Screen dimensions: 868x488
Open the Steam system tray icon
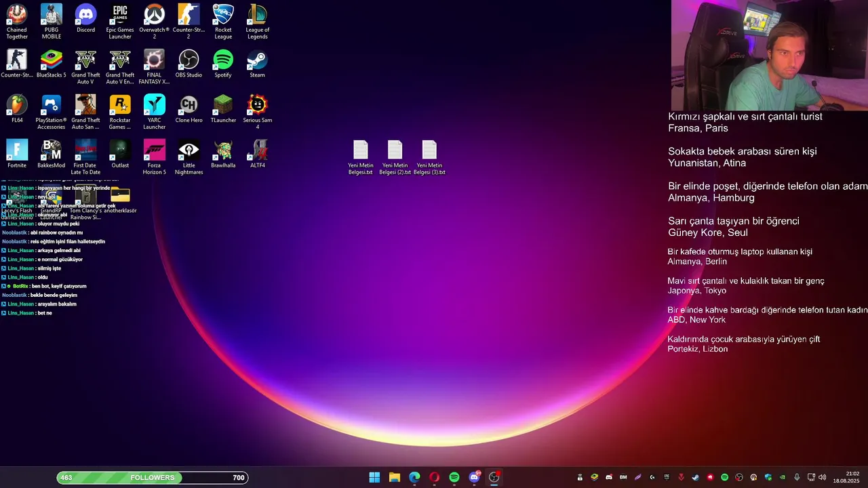[696, 477]
